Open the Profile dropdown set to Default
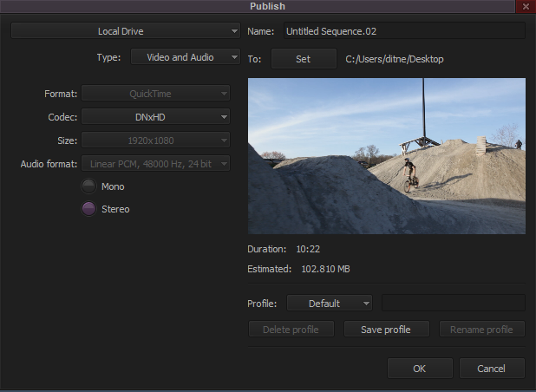 pos(329,304)
